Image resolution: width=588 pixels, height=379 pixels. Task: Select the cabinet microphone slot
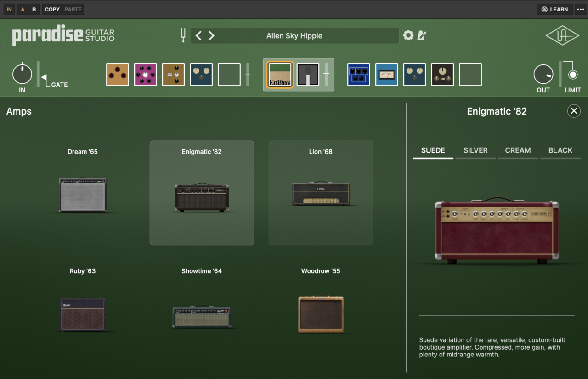pos(308,75)
